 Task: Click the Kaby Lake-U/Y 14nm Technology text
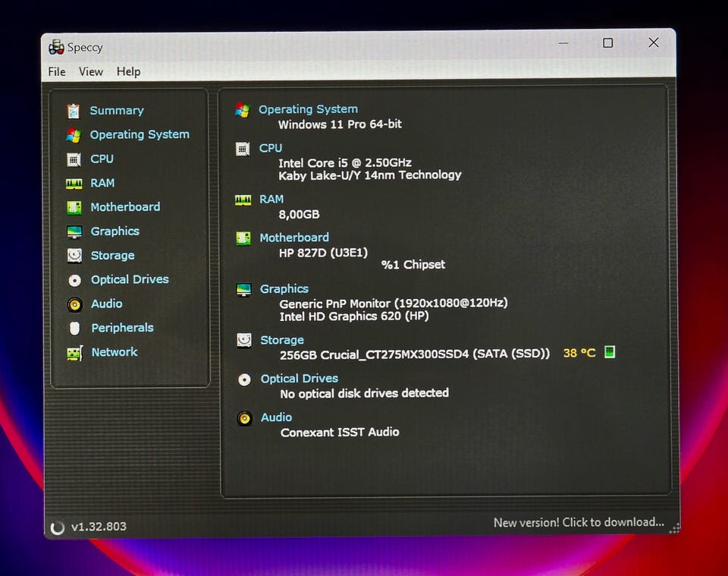pyautogui.click(x=370, y=175)
